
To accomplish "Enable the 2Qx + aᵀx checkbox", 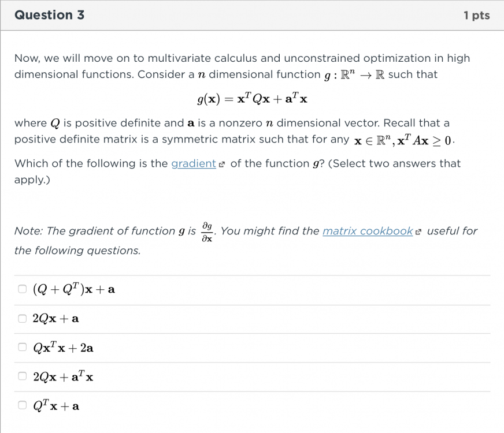I will click(x=22, y=376).
